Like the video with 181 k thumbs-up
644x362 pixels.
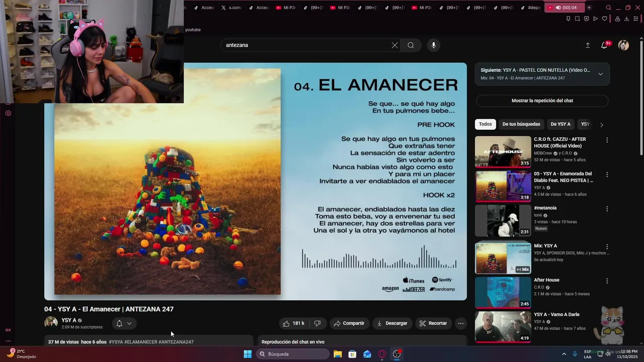[294, 323]
